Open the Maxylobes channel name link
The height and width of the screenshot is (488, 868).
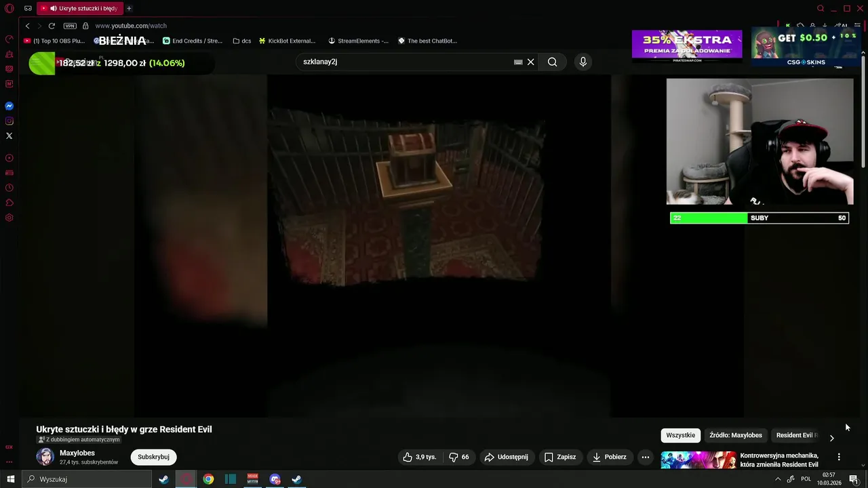click(77, 453)
